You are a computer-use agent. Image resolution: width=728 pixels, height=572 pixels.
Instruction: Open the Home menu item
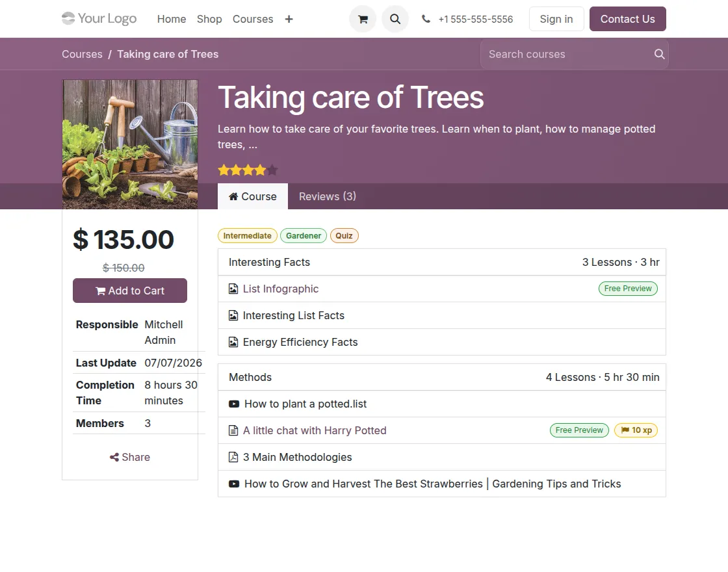(x=172, y=19)
